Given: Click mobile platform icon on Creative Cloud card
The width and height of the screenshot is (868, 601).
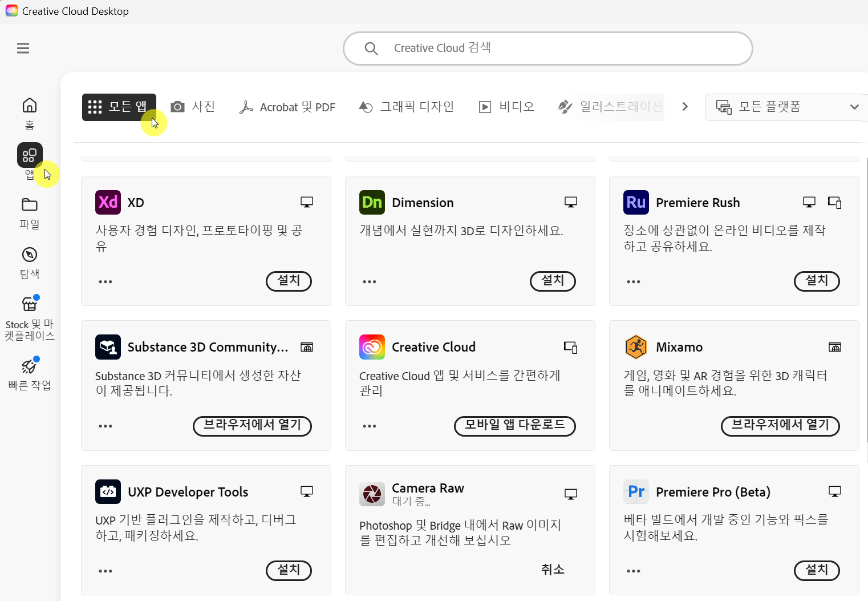Looking at the screenshot, I should 571,347.
